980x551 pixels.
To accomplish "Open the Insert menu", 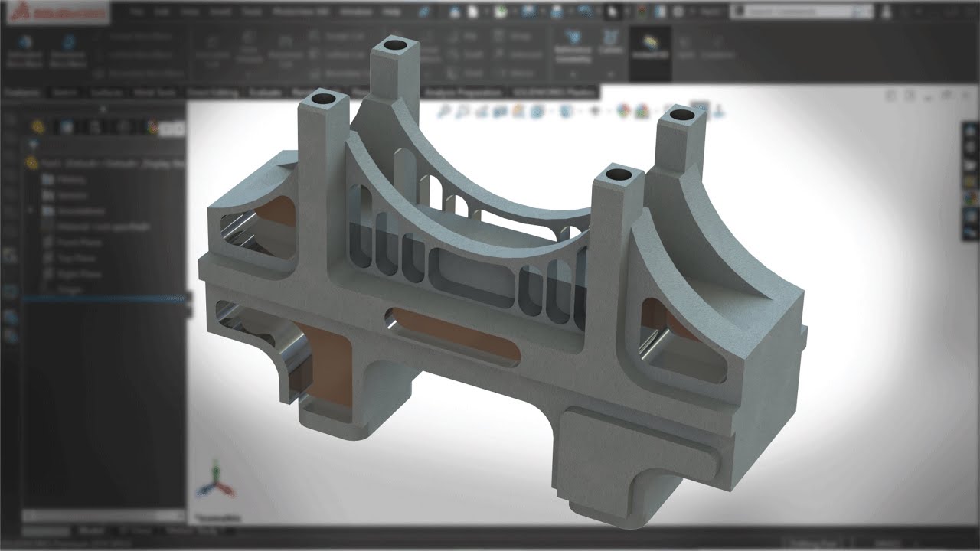I will (x=220, y=13).
